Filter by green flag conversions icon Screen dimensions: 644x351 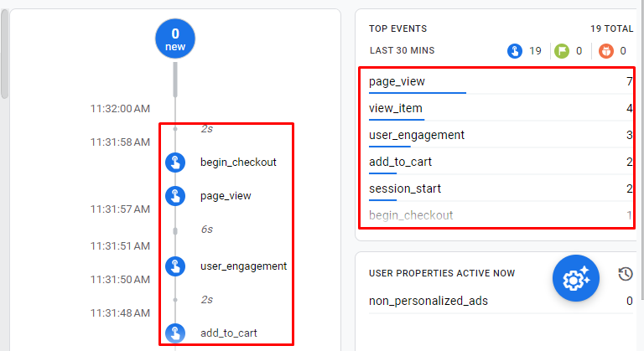[563, 51]
